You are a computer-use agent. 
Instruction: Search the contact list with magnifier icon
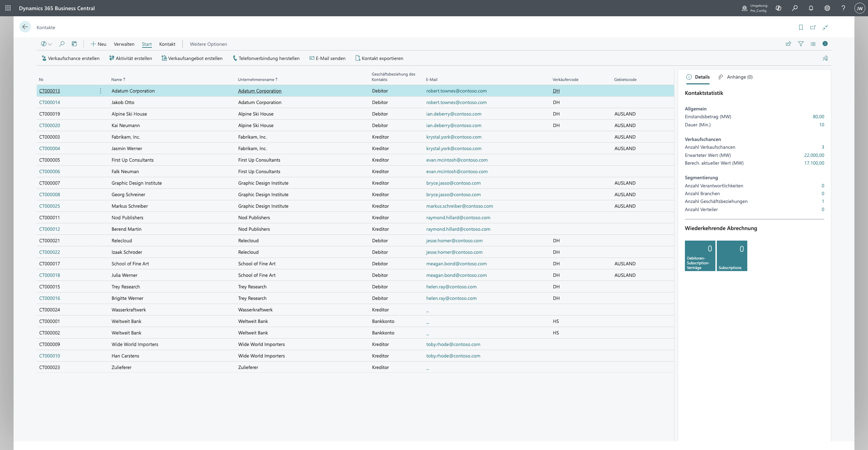click(x=62, y=44)
